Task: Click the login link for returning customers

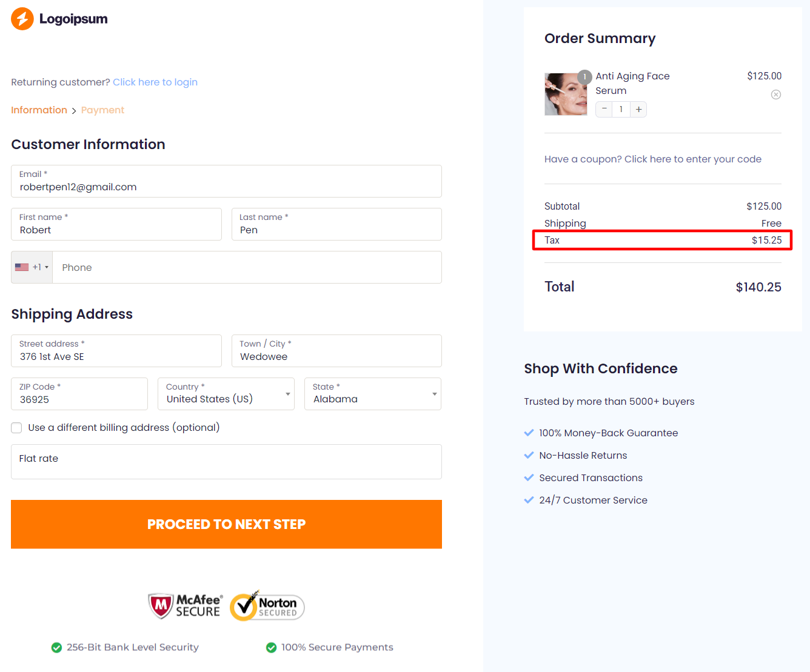Action: point(155,82)
